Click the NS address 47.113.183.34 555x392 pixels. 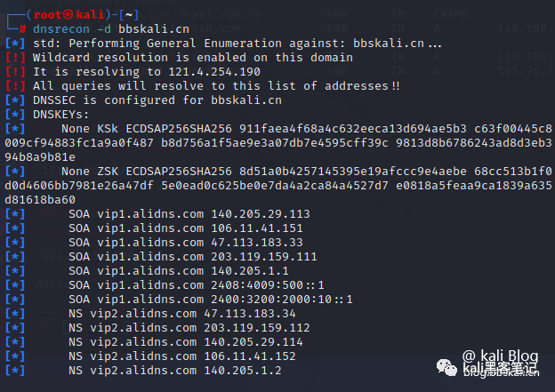pyautogui.click(x=259, y=313)
